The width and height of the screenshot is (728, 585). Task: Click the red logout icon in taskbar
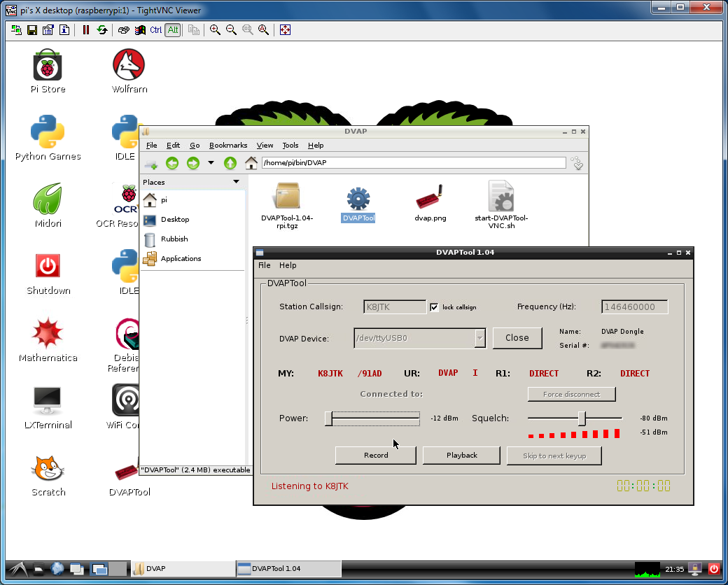(714, 569)
